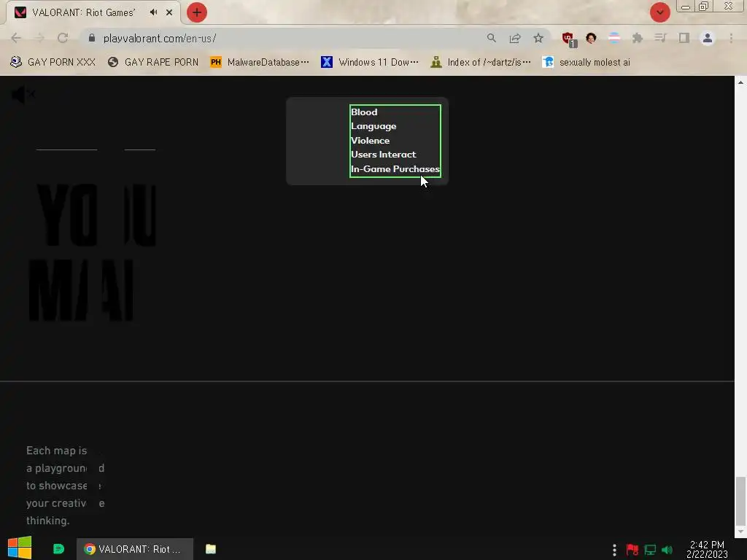Open the media controls playlist icon

click(x=660, y=38)
